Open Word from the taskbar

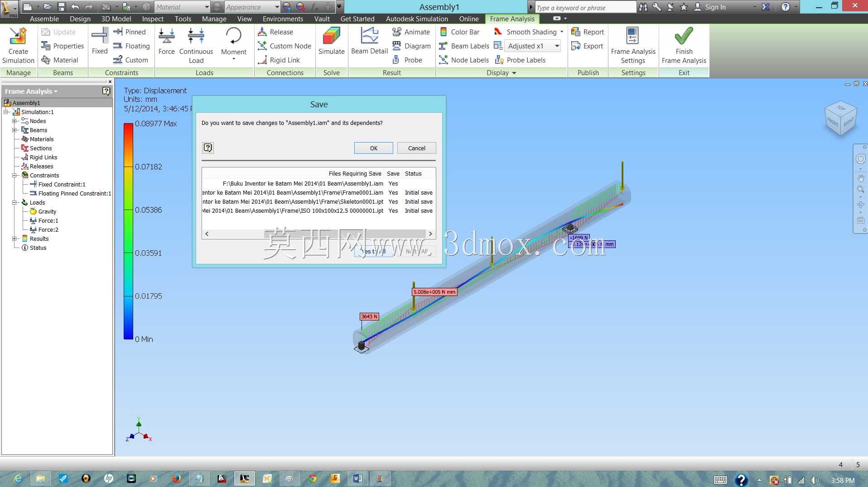point(357,478)
